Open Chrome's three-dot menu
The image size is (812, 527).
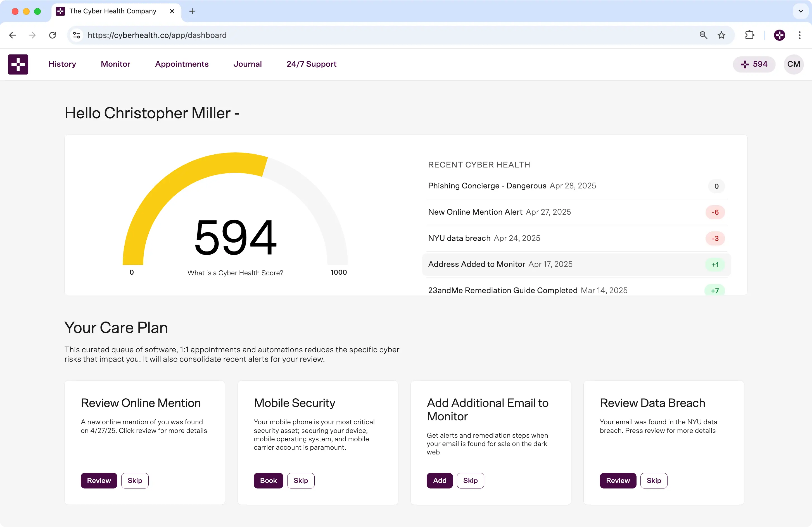799,35
